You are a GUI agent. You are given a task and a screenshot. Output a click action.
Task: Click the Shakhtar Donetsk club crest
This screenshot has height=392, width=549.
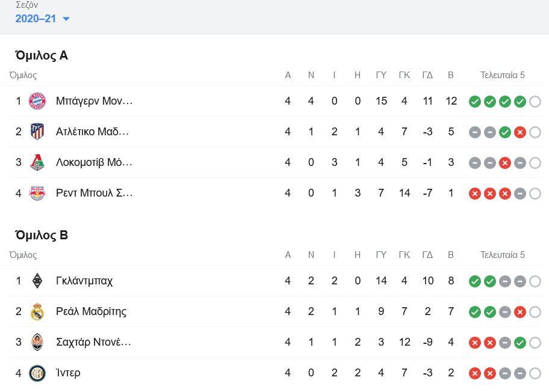pyautogui.click(x=37, y=342)
